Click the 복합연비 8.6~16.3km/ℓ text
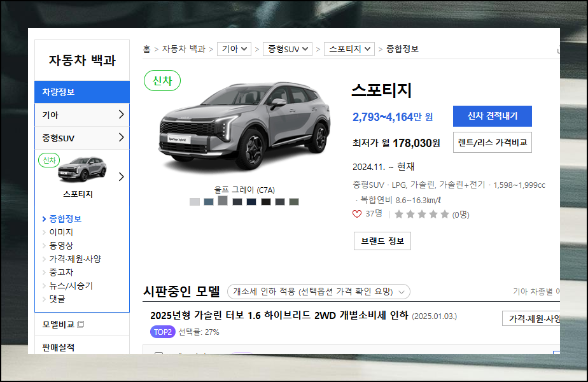The image size is (588, 382). (400, 200)
